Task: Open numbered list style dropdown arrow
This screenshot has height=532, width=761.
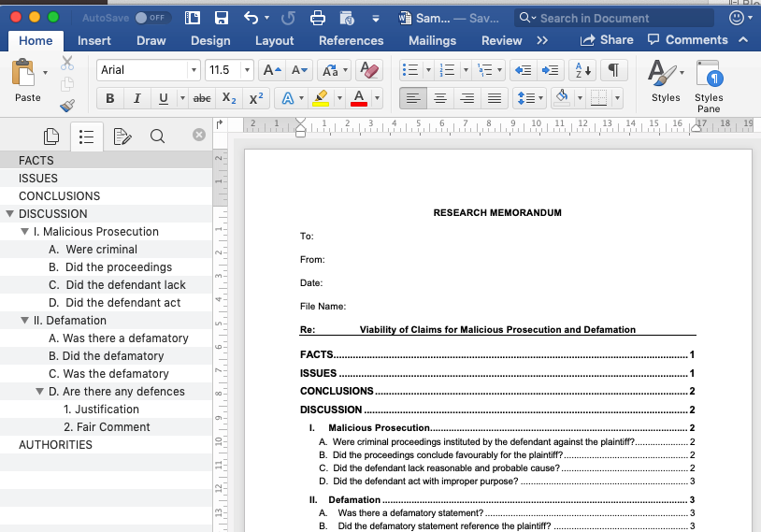Action: pos(466,70)
